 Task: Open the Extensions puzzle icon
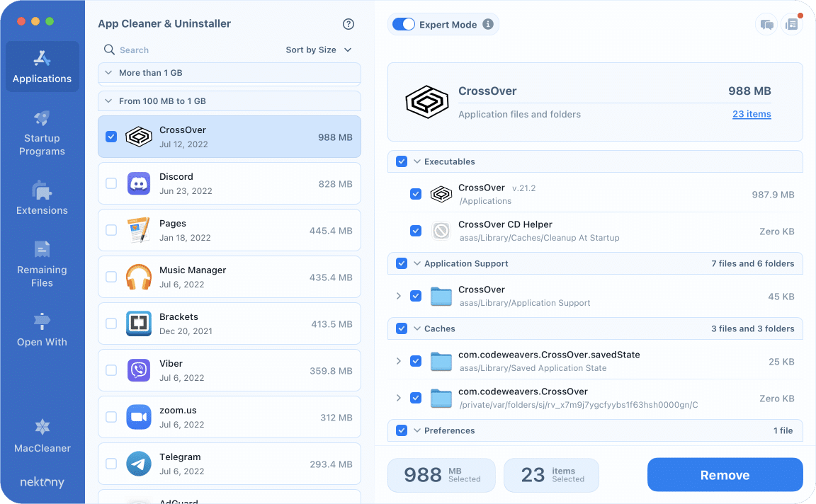[42, 190]
